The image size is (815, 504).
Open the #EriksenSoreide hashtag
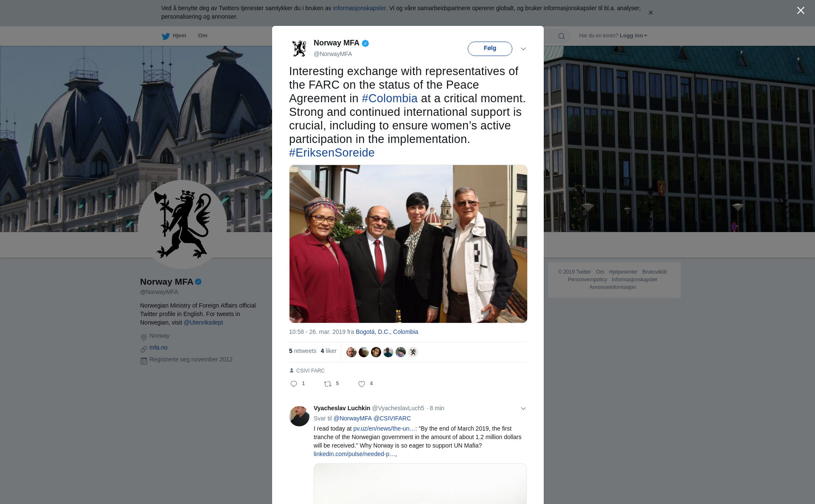pyautogui.click(x=332, y=153)
